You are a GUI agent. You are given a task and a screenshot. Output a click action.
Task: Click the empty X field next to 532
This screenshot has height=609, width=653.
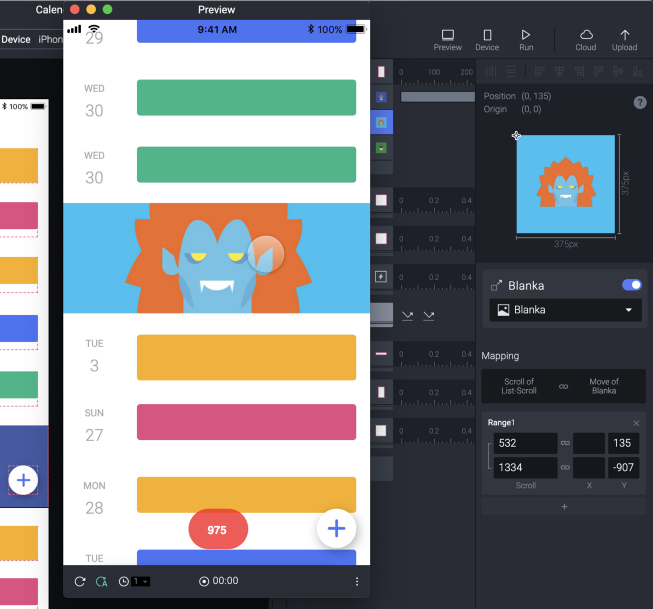pos(589,443)
